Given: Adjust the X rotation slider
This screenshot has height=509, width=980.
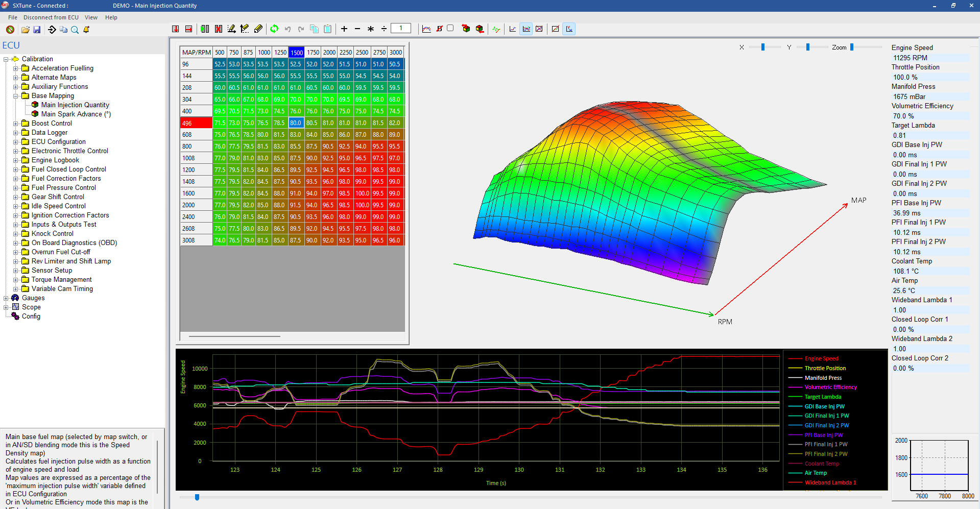Looking at the screenshot, I should (x=763, y=47).
